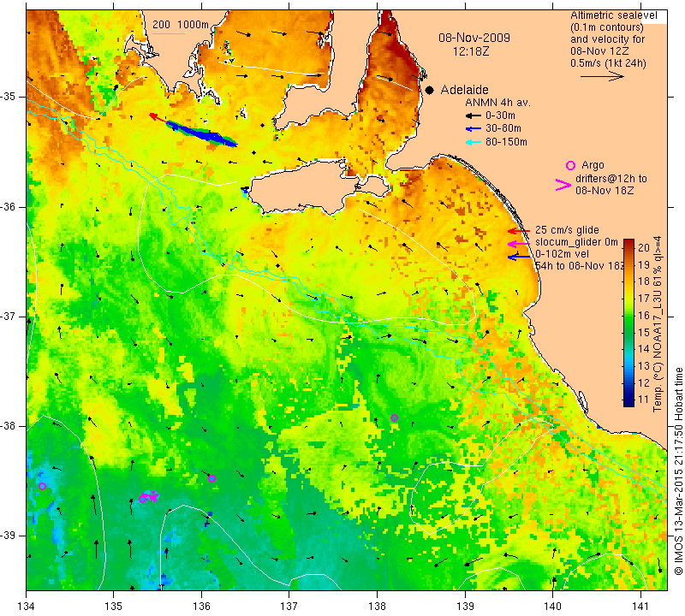685x616 pixels.
Task: Click the 200 1000m depth legend text
Action: tap(181, 25)
